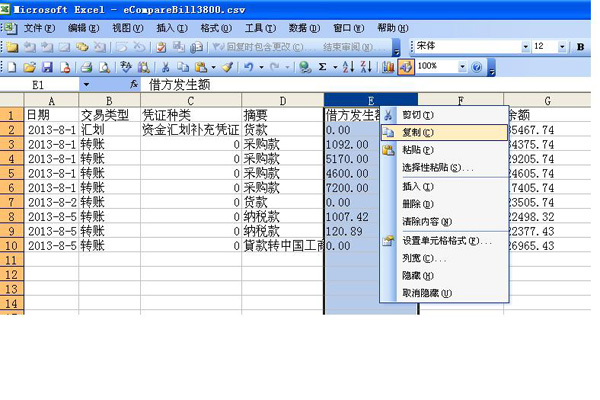Select column header A
600x400 pixels.
click(52, 101)
